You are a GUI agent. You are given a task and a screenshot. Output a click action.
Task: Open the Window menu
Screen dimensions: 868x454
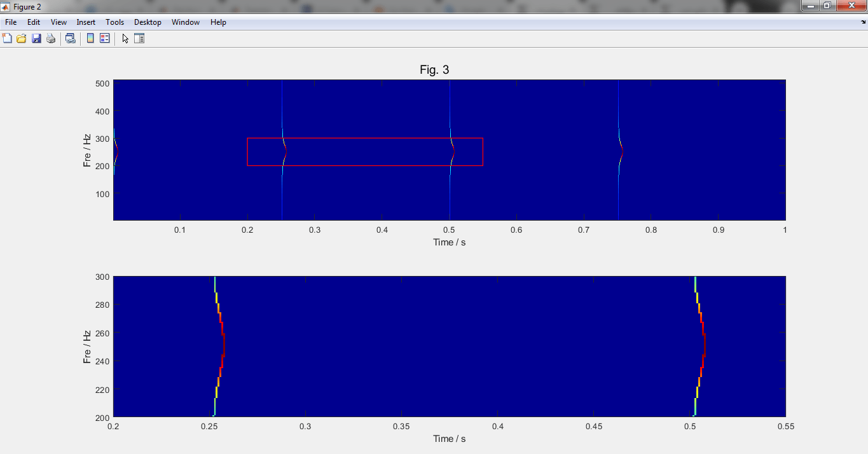(186, 22)
